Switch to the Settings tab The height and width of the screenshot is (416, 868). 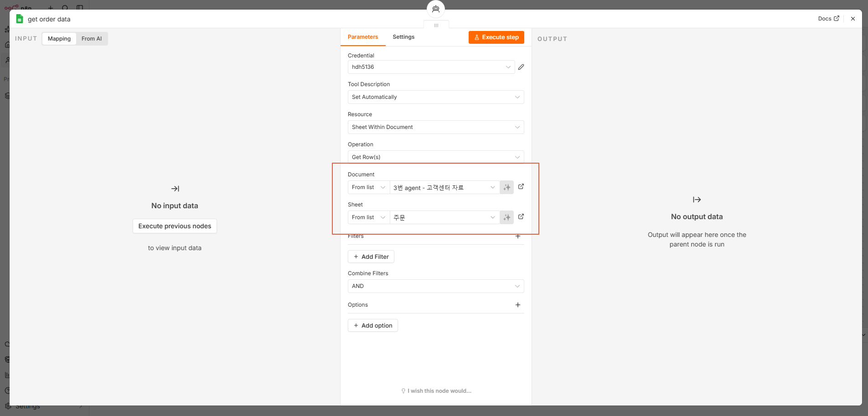click(403, 37)
